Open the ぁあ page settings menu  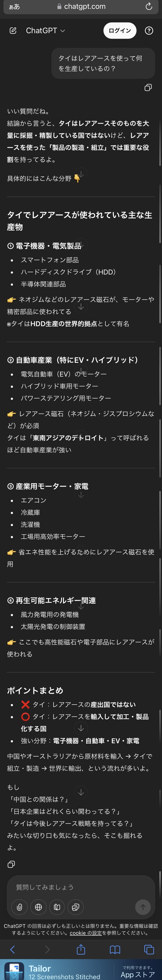14,6
